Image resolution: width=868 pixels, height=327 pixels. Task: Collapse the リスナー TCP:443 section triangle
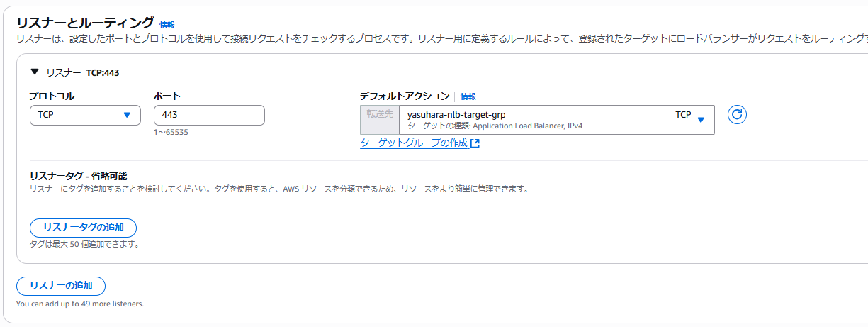click(35, 72)
